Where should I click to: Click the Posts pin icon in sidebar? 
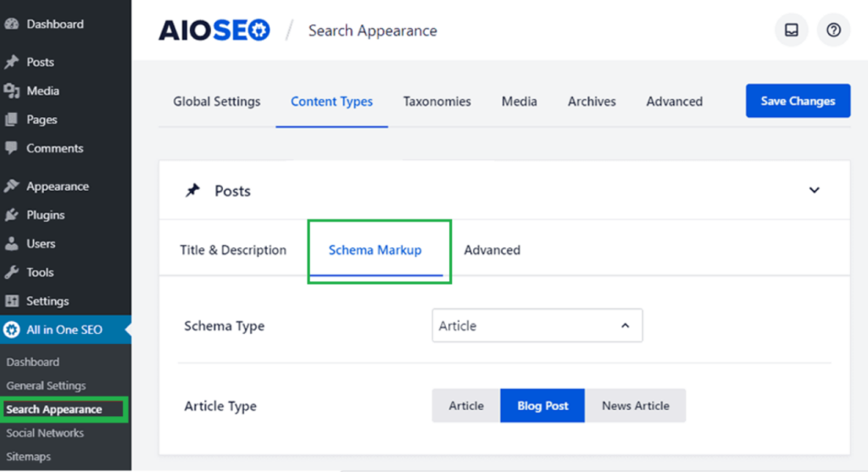coord(11,62)
